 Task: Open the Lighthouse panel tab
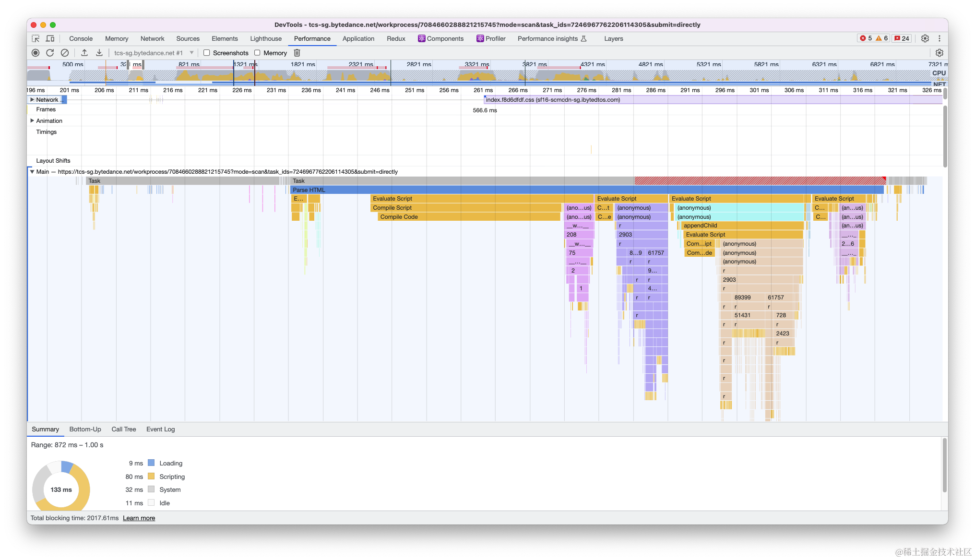click(x=265, y=38)
